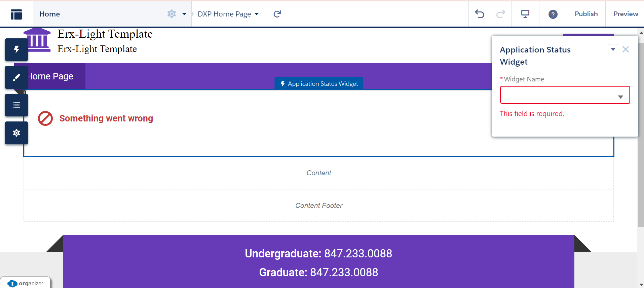Select the Home Page navigation tab
Image resolution: width=644 pixels, height=288 pixels.
[x=51, y=76]
